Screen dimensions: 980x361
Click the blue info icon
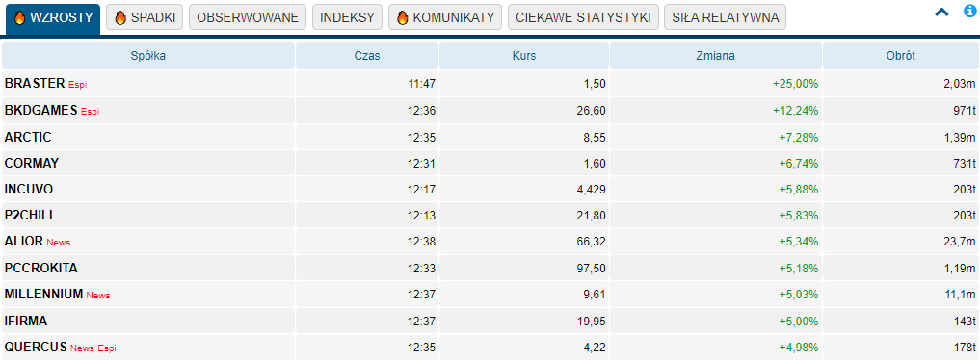point(969,12)
